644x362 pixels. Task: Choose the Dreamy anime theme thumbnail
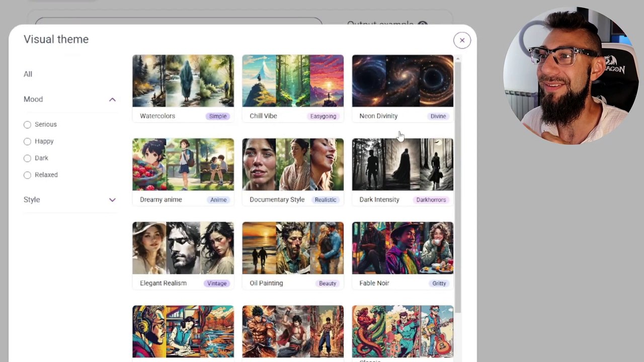pos(183,164)
